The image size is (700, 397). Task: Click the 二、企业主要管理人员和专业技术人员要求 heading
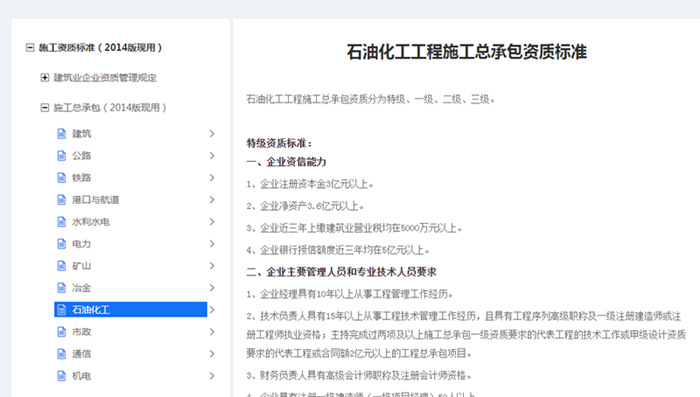342,272
